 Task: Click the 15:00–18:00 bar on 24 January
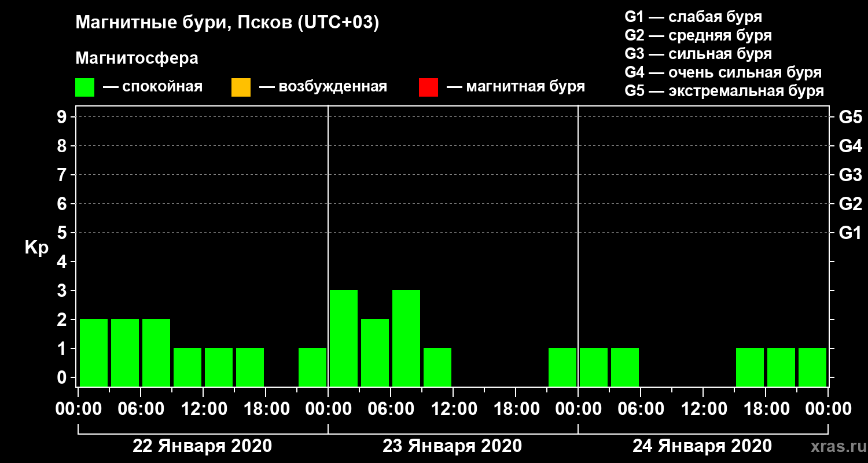750,367
